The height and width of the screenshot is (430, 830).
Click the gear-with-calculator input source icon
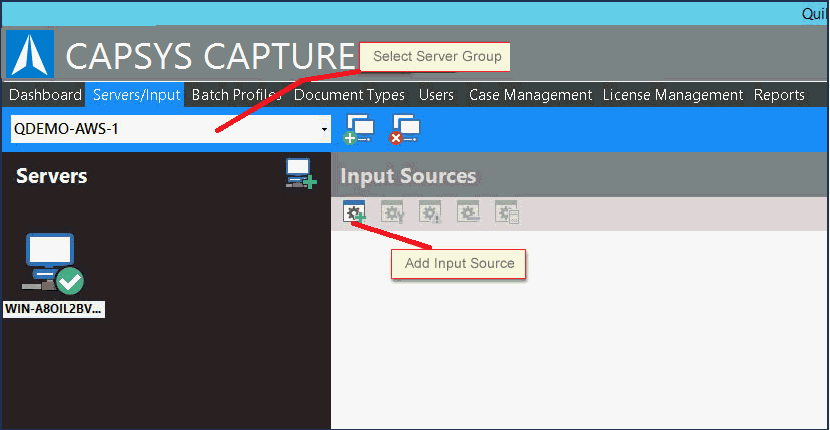(x=507, y=212)
